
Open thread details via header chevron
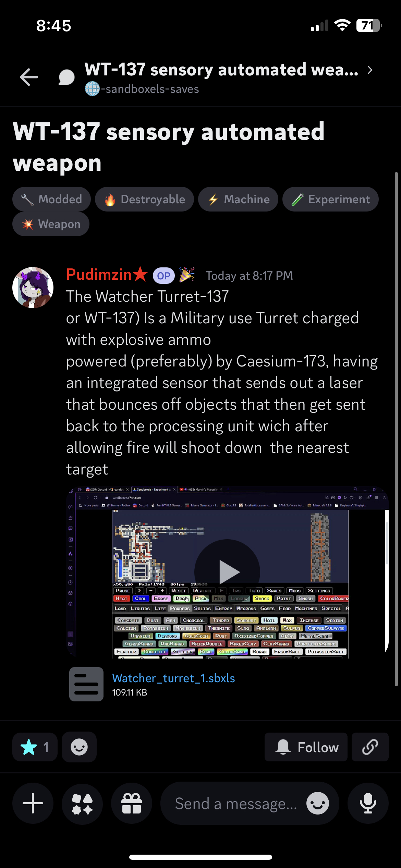(370, 70)
